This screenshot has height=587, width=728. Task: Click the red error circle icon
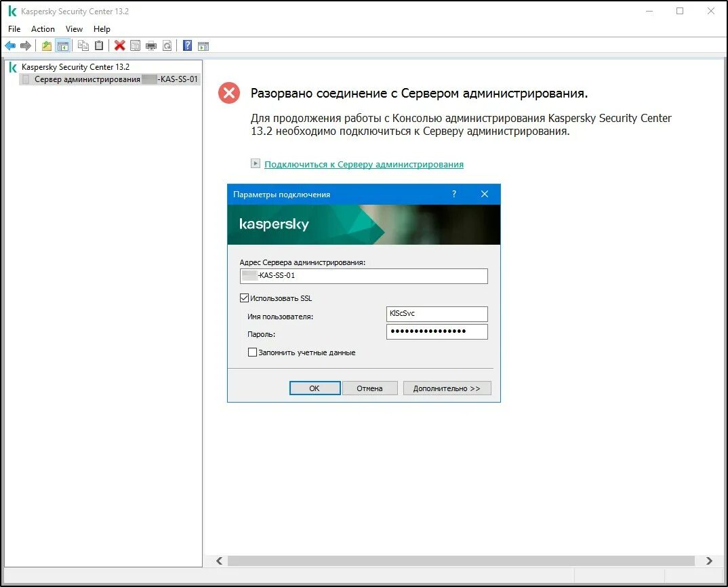point(229,93)
